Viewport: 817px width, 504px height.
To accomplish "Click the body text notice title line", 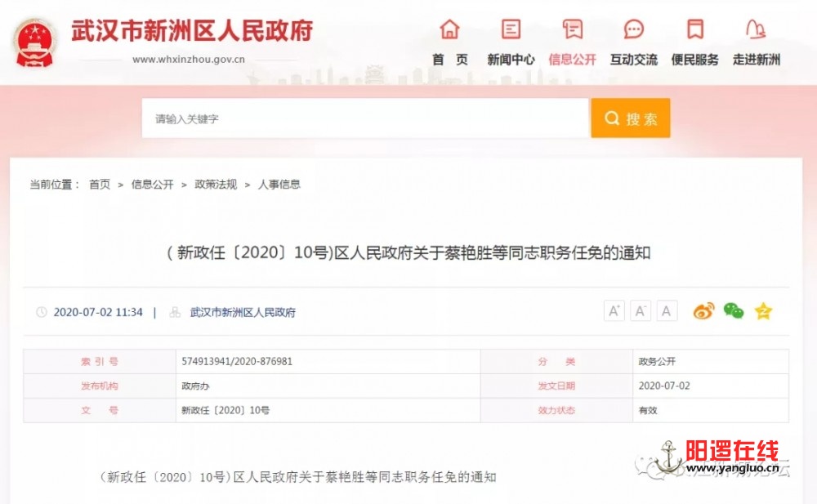I will [x=297, y=477].
